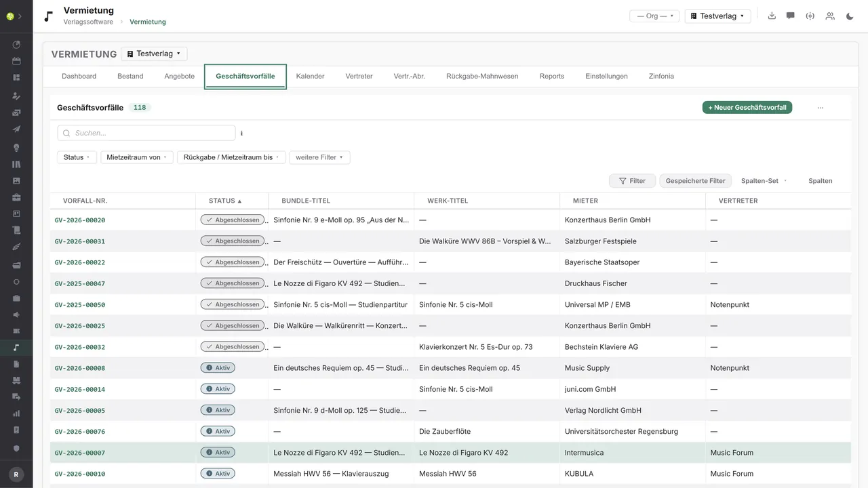Open the feather icon in sidebar
The width and height of the screenshot is (868, 488).
click(16, 247)
